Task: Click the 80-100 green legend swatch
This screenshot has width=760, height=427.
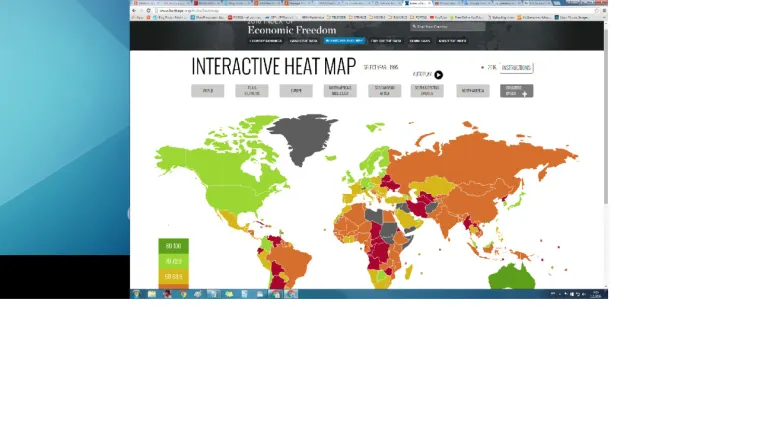Action: pyautogui.click(x=172, y=246)
